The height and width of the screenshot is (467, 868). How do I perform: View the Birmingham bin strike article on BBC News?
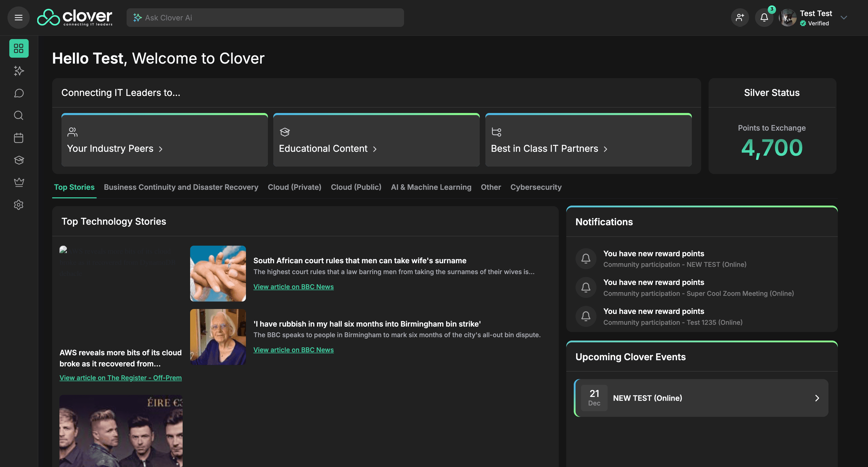293,350
